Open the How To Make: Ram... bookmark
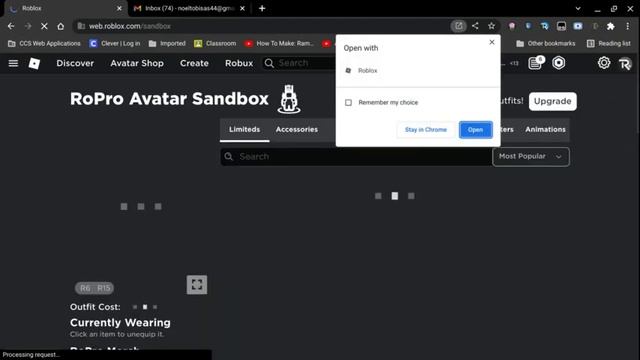640x360 pixels. 279,43
